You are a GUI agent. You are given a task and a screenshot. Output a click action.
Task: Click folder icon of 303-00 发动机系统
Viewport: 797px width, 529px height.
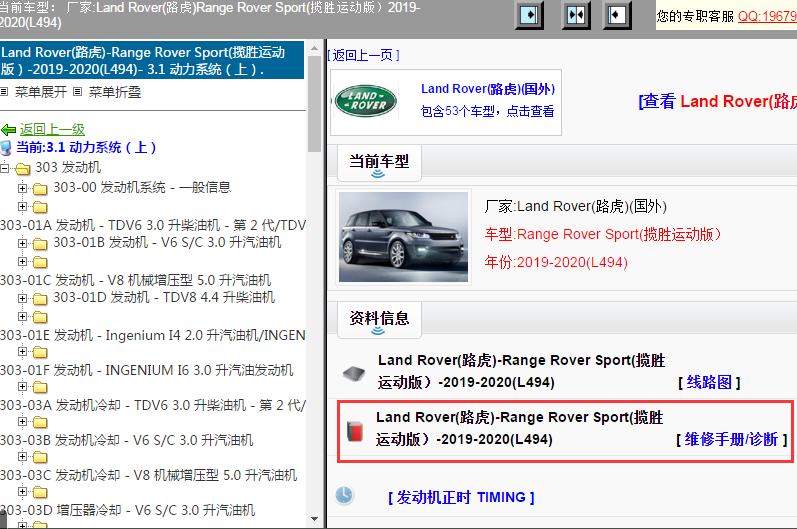pyautogui.click(x=40, y=190)
